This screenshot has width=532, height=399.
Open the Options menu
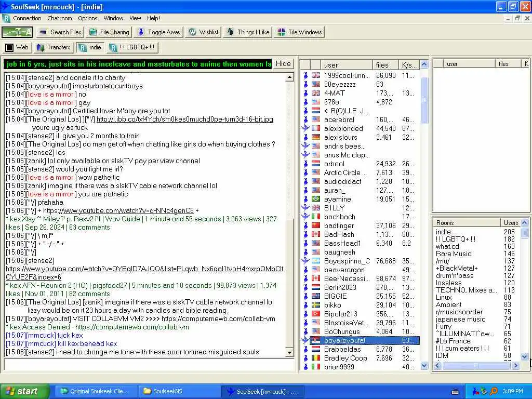88,18
